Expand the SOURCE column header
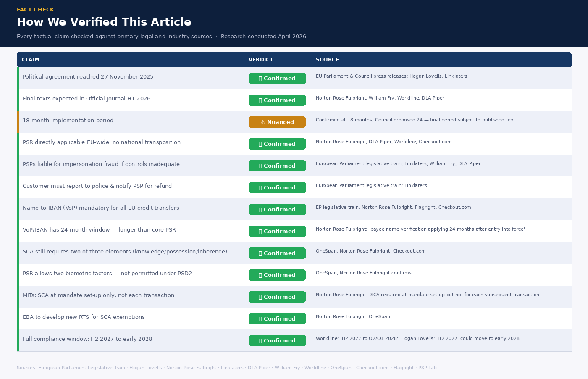Viewport: 588px width, 379px height. 327,60
